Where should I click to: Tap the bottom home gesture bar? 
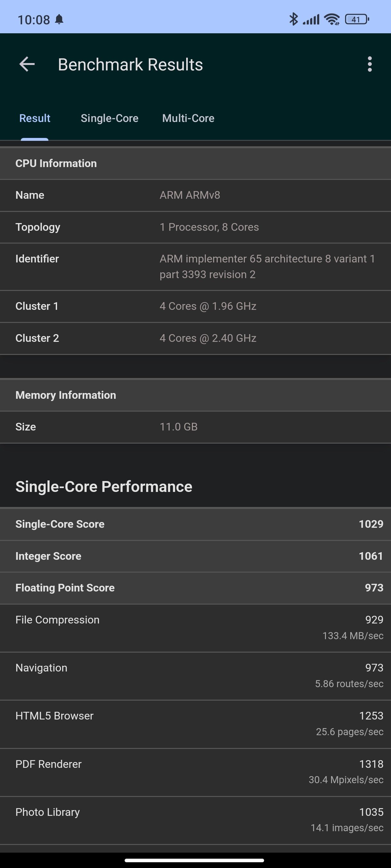pyautogui.click(x=194, y=860)
